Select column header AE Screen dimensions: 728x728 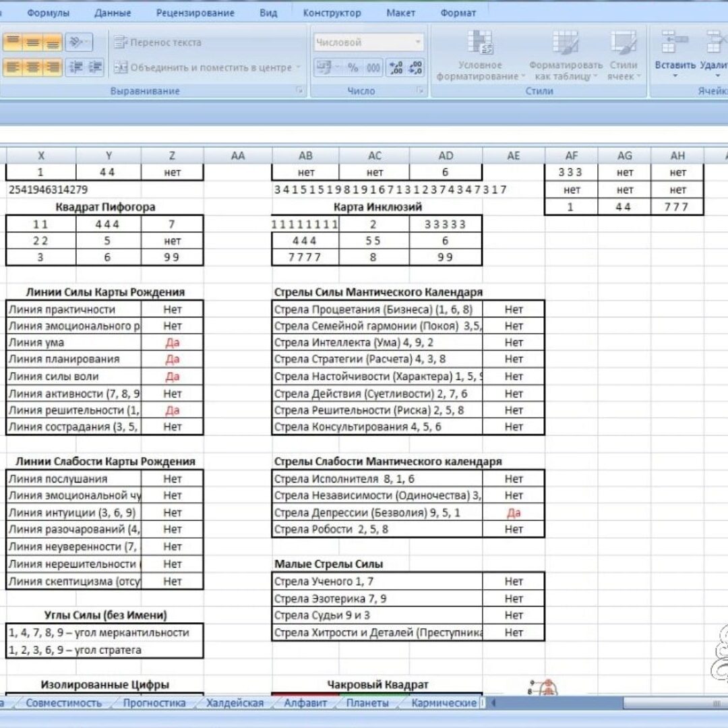coord(513,156)
